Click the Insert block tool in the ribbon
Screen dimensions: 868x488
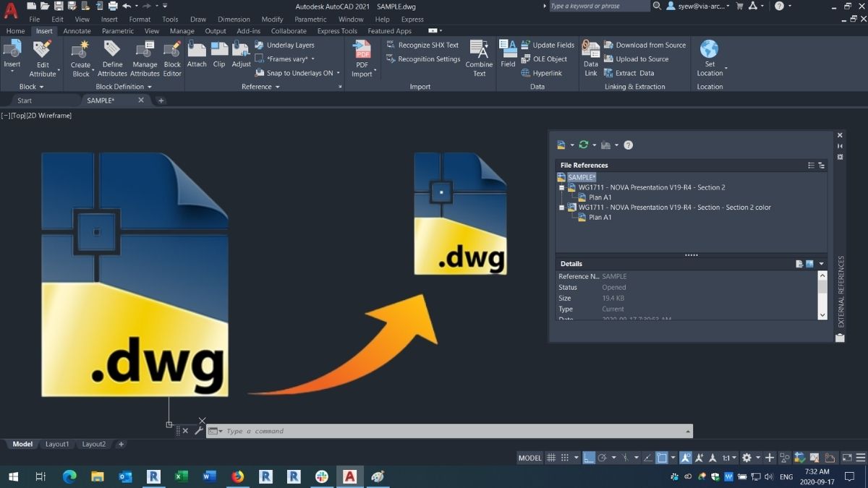(x=12, y=57)
